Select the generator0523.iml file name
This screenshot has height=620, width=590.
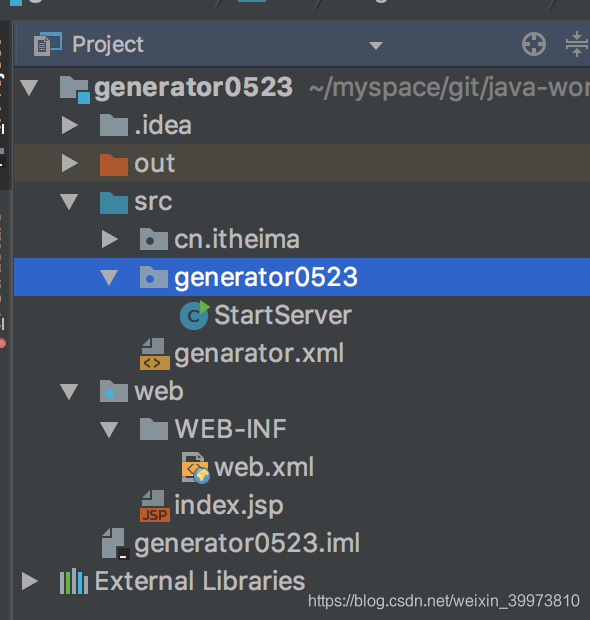pos(247,543)
